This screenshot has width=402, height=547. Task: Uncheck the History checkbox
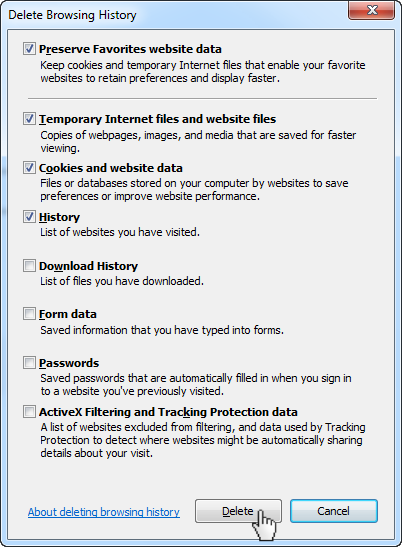point(29,217)
